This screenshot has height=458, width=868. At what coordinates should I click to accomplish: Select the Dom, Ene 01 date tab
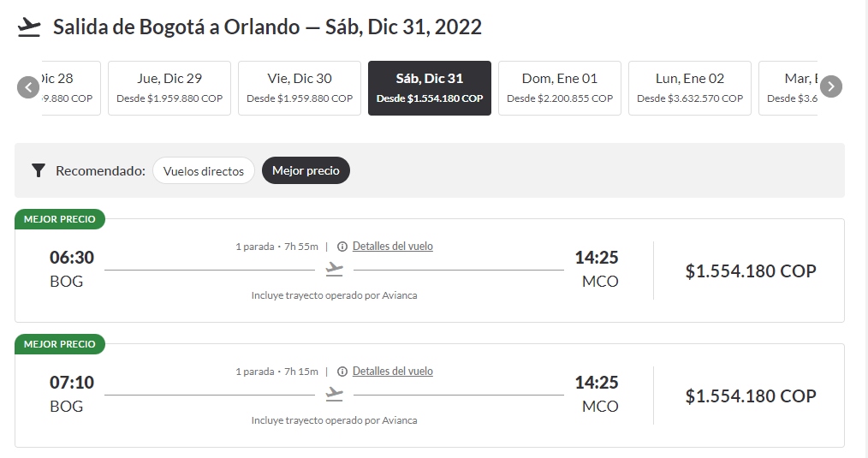(560, 88)
